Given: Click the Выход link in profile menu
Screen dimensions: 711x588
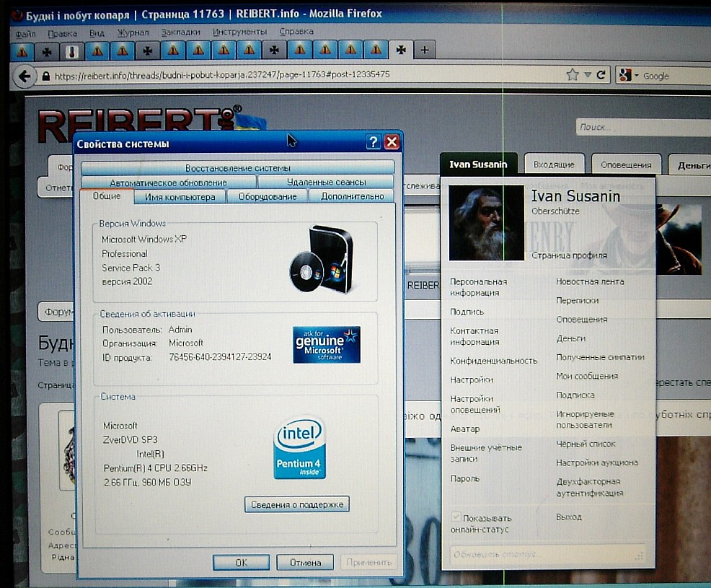Looking at the screenshot, I should [568, 517].
